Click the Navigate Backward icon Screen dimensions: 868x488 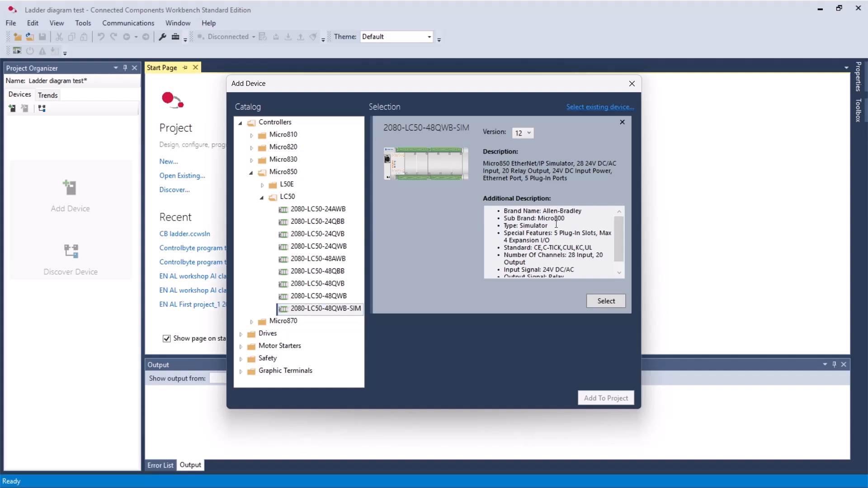[x=127, y=37]
